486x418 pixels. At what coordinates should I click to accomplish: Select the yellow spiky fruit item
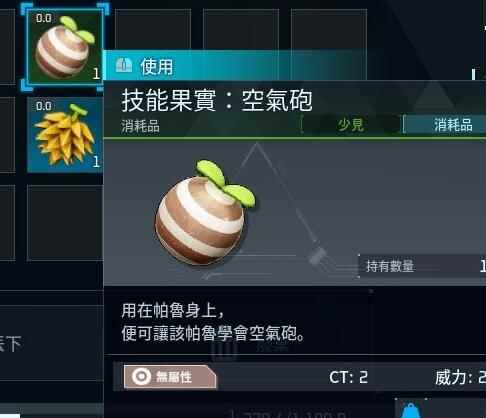click(x=65, y=135)
